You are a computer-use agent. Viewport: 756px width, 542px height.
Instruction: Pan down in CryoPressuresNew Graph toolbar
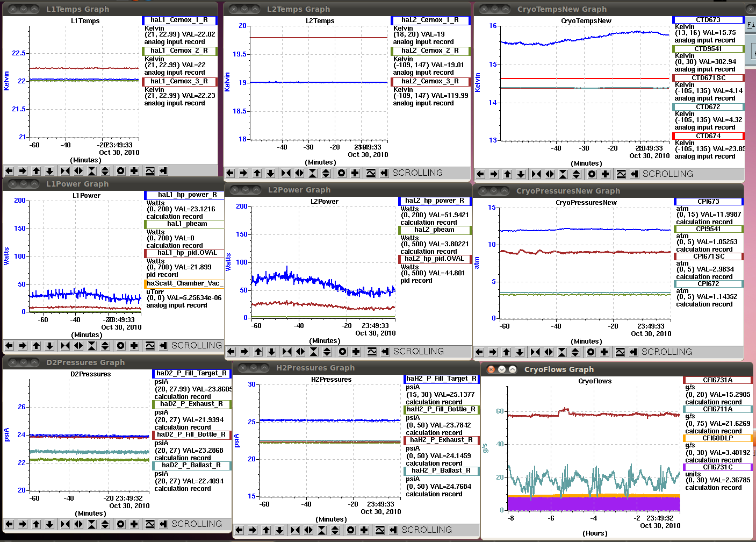520,352
